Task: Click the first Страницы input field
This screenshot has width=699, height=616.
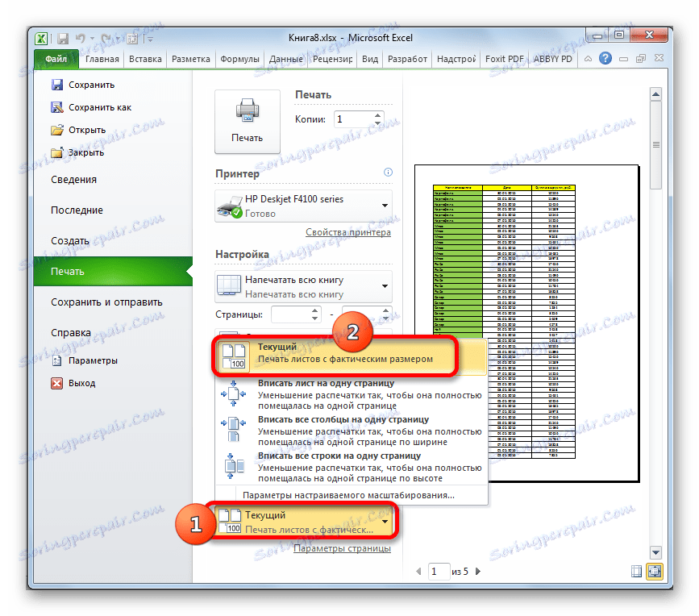Action: (291, 314)
